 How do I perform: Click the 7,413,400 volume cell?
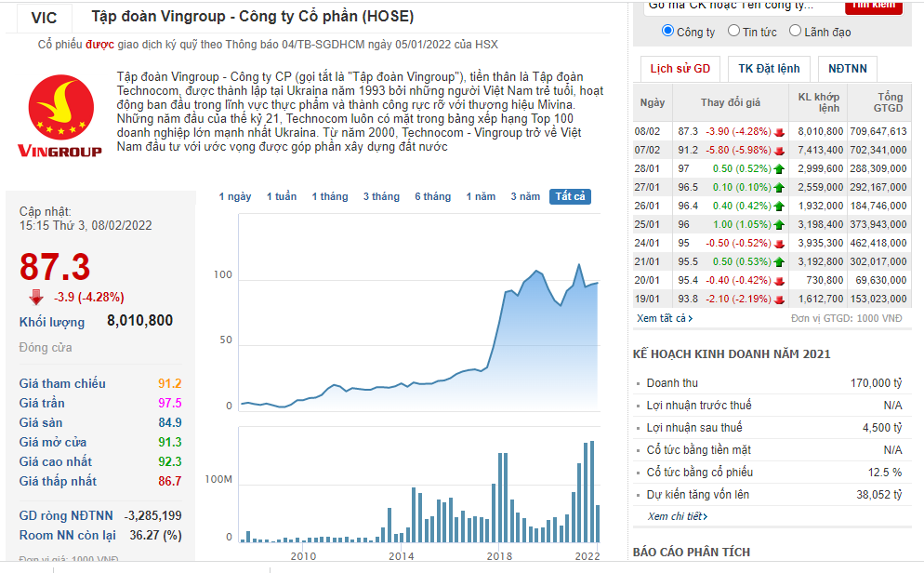click(x=820, y=151)
